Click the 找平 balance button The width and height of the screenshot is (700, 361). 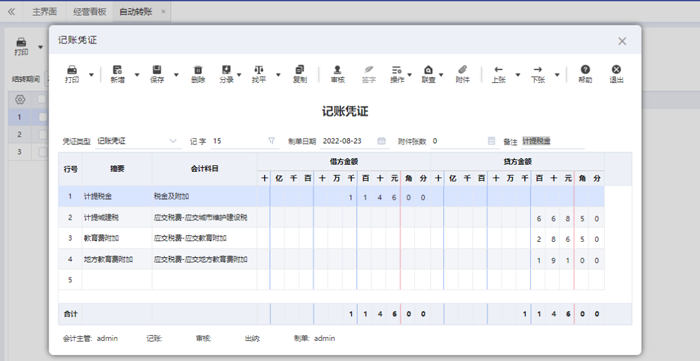[x=258, y=74]
